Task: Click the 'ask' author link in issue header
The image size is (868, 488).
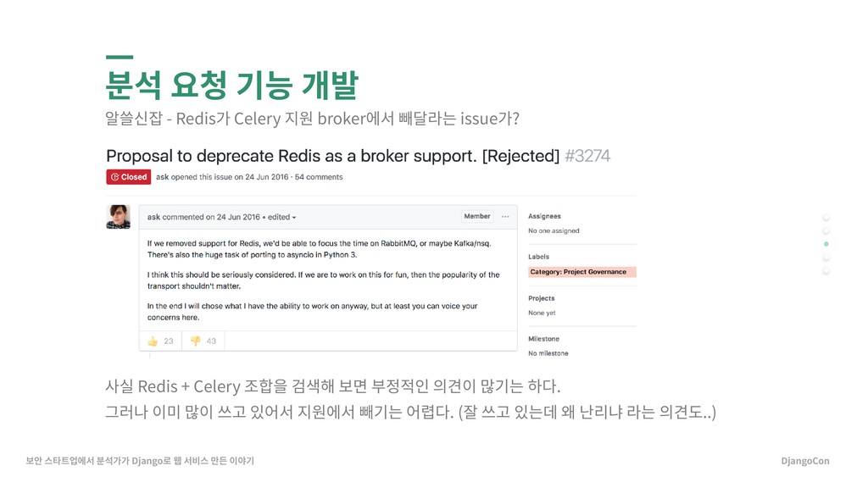Action: 162,177
